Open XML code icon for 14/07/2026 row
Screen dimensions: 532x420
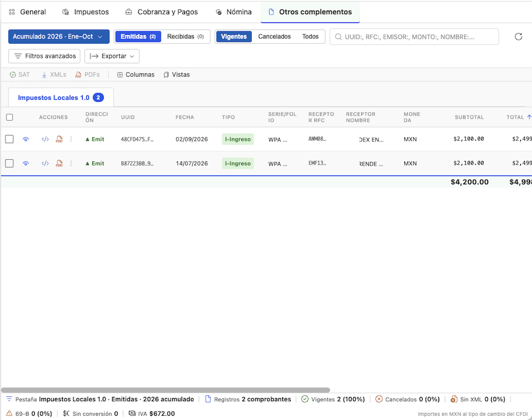tap(45, 163)
